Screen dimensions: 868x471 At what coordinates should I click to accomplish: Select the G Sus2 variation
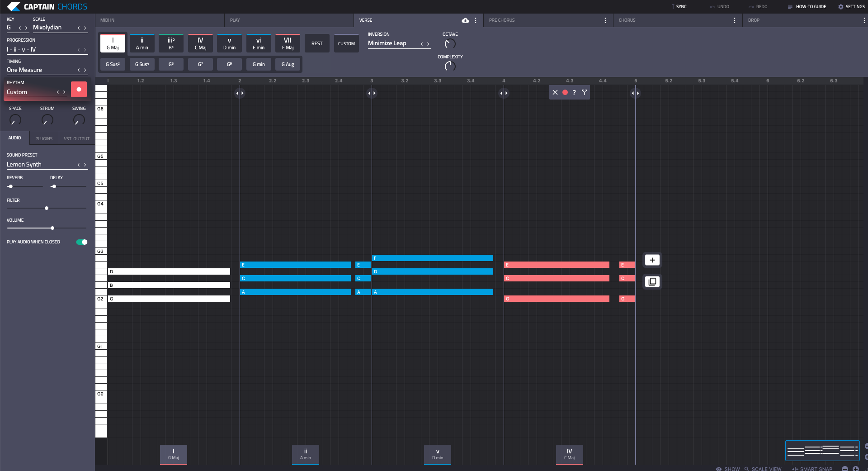(113, 64)
